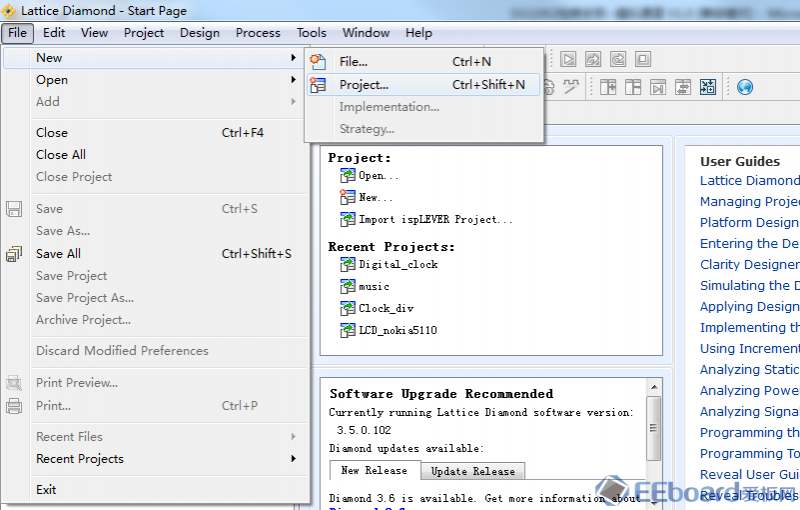The height and width of the screenshot is (510, 800).
Task: Click the icon beside Open... on Start Page
Action: click(348, 175)
